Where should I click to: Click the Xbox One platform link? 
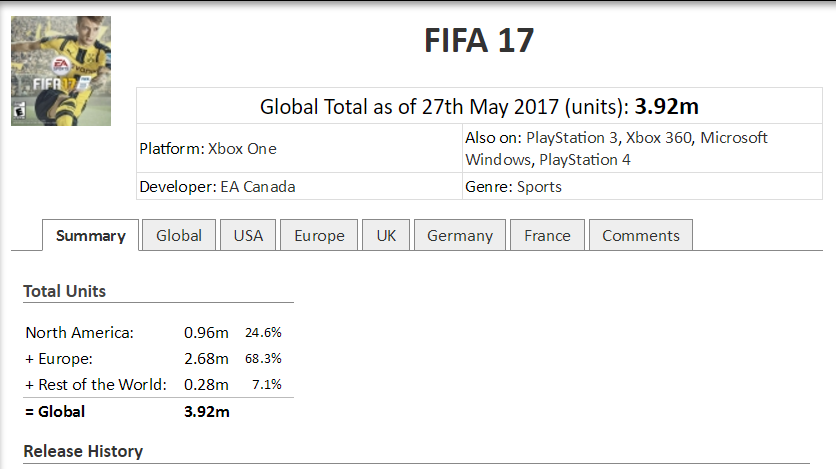(242, 149)
